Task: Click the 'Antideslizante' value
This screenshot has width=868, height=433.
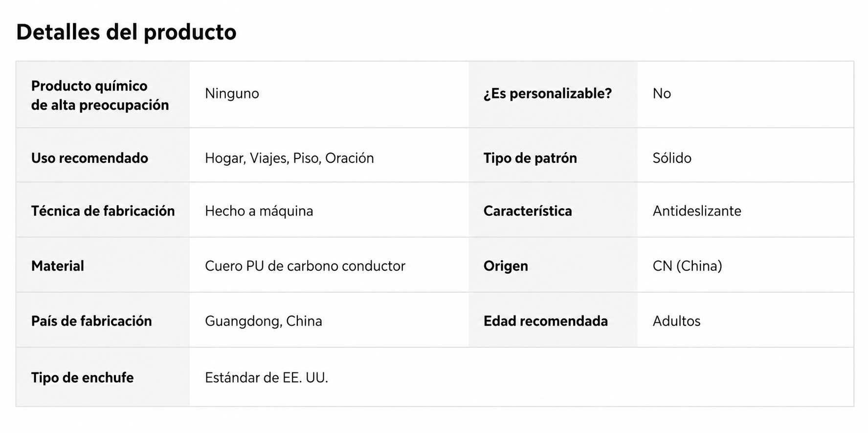Action: coord(697,211)
